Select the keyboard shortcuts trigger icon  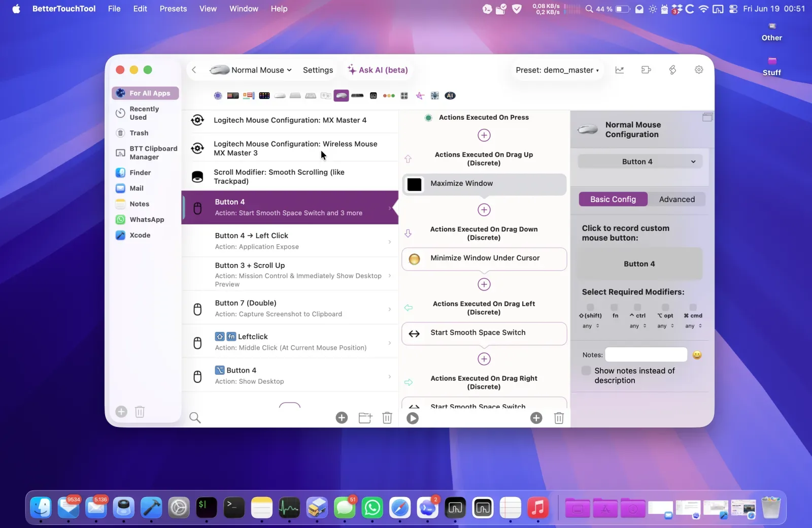pyautogui.click(x=311, y=95)
